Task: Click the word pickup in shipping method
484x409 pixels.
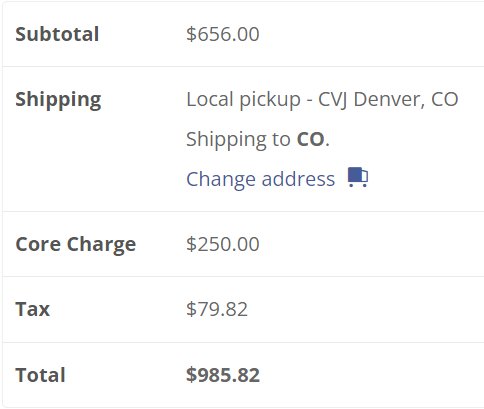Action: pyautogui.click(x=270, y=101)
